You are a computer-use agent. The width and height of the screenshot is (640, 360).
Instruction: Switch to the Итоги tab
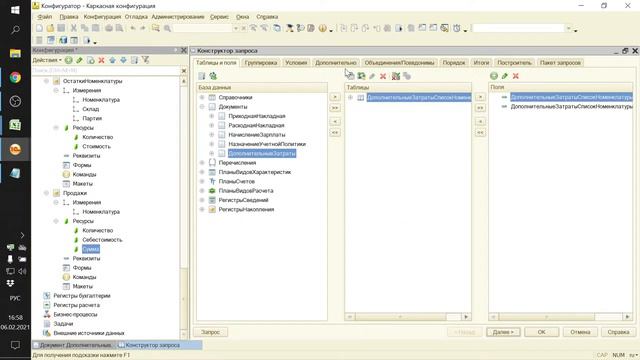click(481, 63)
